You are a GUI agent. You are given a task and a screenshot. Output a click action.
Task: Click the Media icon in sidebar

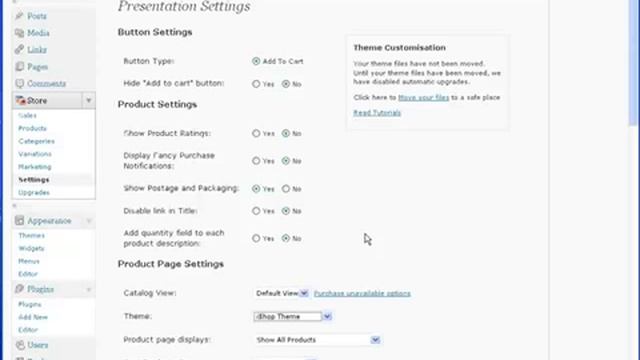[19, 33]
